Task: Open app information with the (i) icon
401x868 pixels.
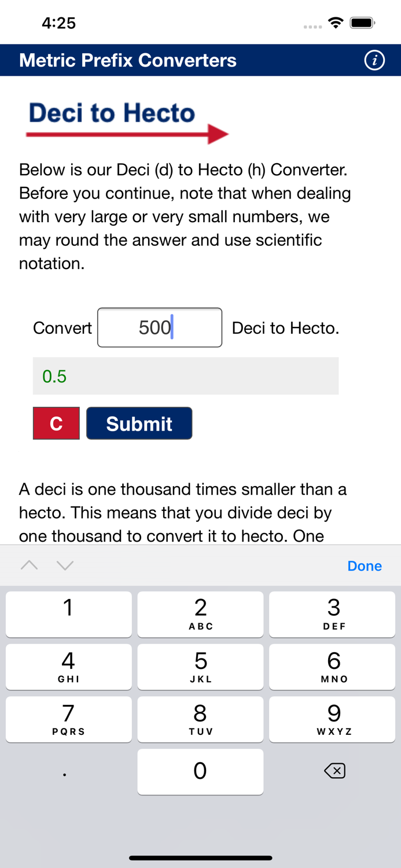Action: click(x=374, y=60)
